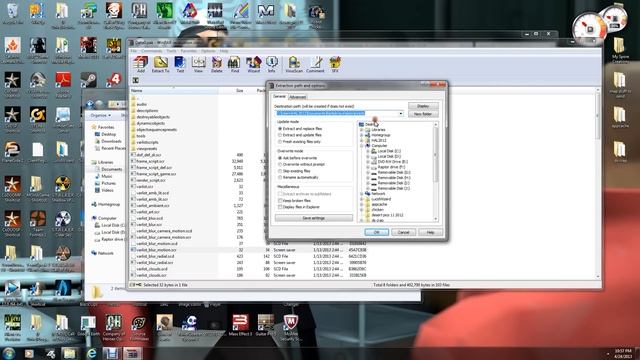Open the Tools menu in WinRAR
The height and width of the screenshot is (360, 640).
(x=171, y=51)
